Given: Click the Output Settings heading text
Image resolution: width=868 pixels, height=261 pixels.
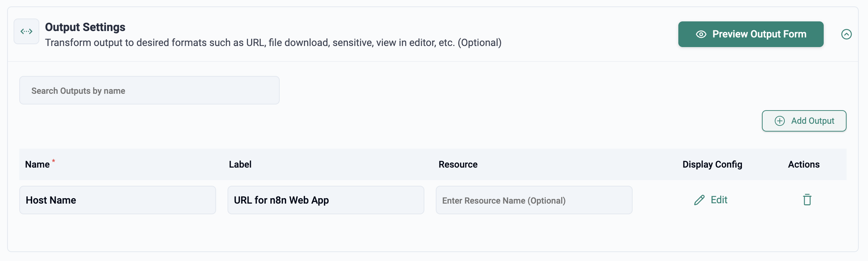Looking at the screenshot, I should click(85, 27).
